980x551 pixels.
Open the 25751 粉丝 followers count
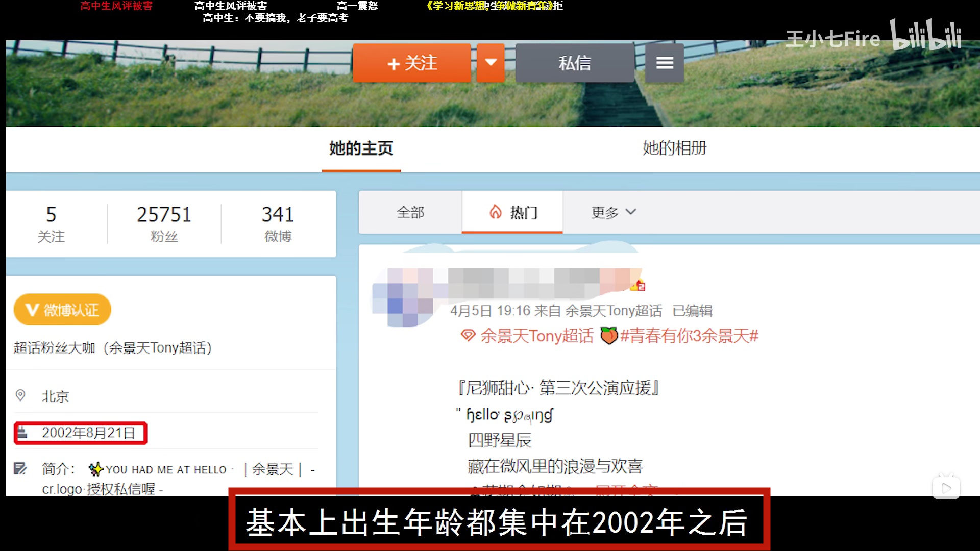pos(164,223)
